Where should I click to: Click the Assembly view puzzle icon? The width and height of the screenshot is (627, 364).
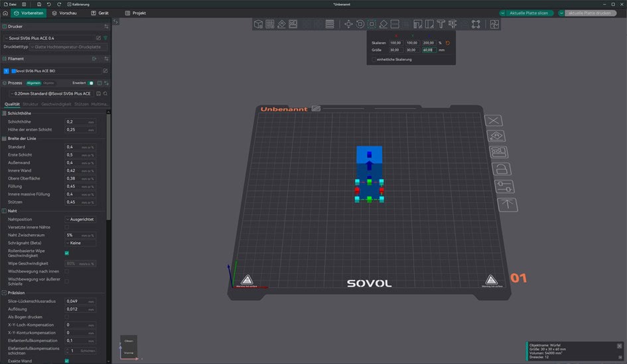coord(494,25)
